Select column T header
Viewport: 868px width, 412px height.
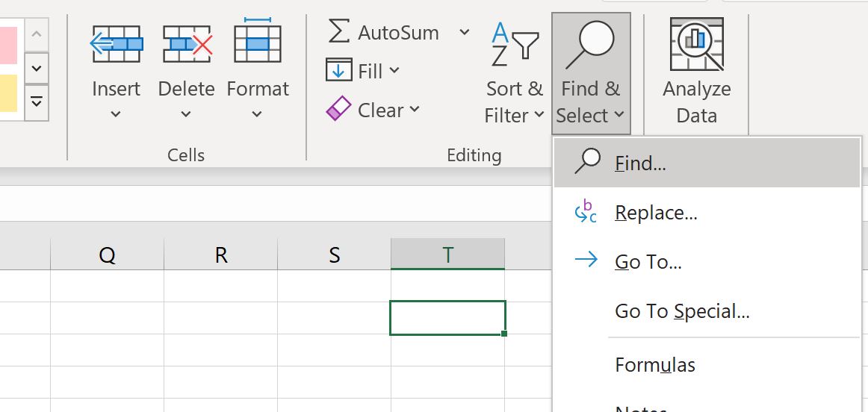click(448, 255)
